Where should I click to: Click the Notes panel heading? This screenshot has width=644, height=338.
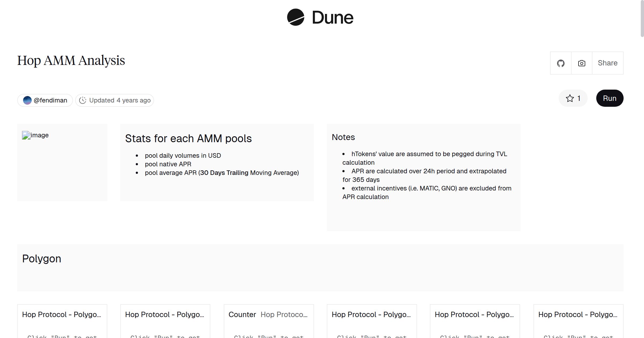(343, 137)
